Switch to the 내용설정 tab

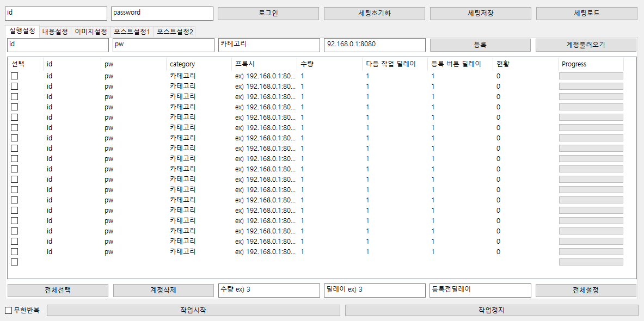click(55, 32)
